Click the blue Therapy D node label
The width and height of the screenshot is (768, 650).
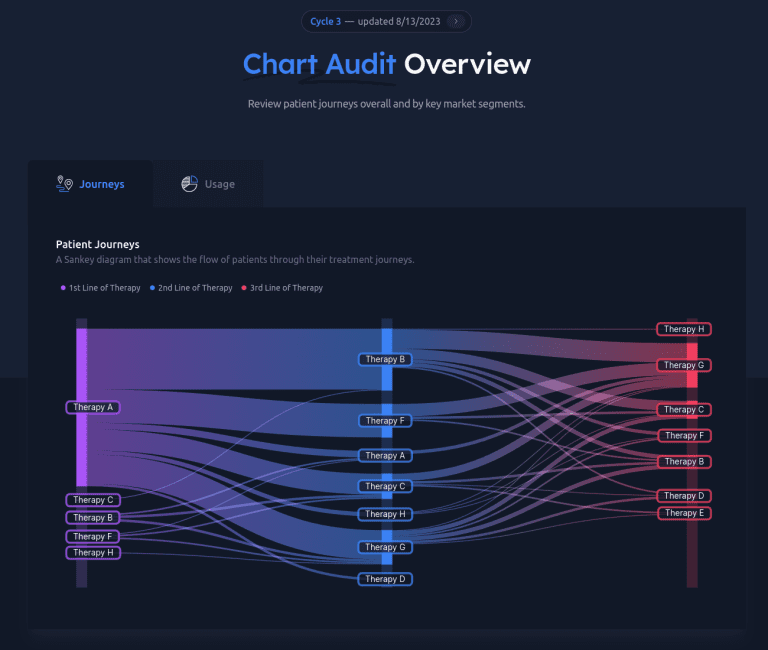click(385, 579)
